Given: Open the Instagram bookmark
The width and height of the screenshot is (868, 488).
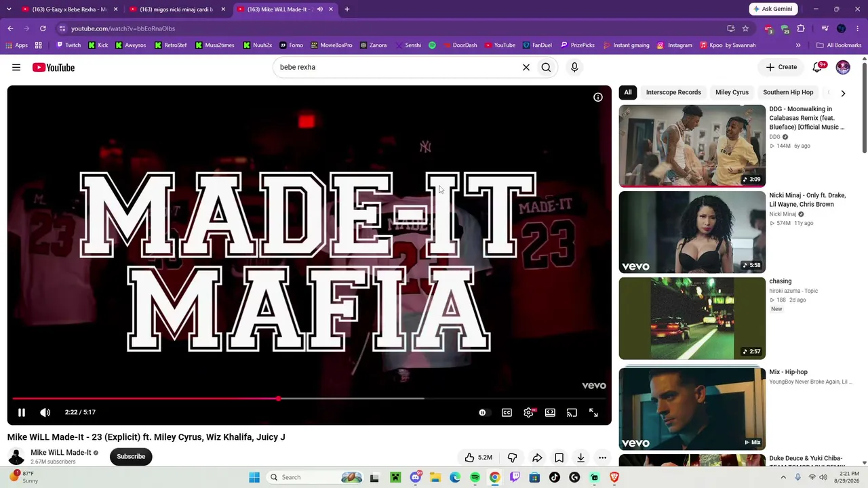Looking at the screenshot, I should point(675,45).
